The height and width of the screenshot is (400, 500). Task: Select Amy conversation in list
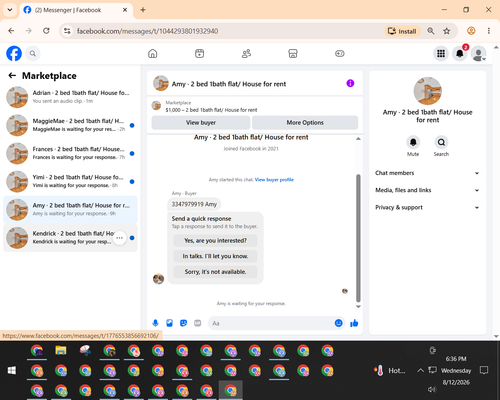point(70,210)
